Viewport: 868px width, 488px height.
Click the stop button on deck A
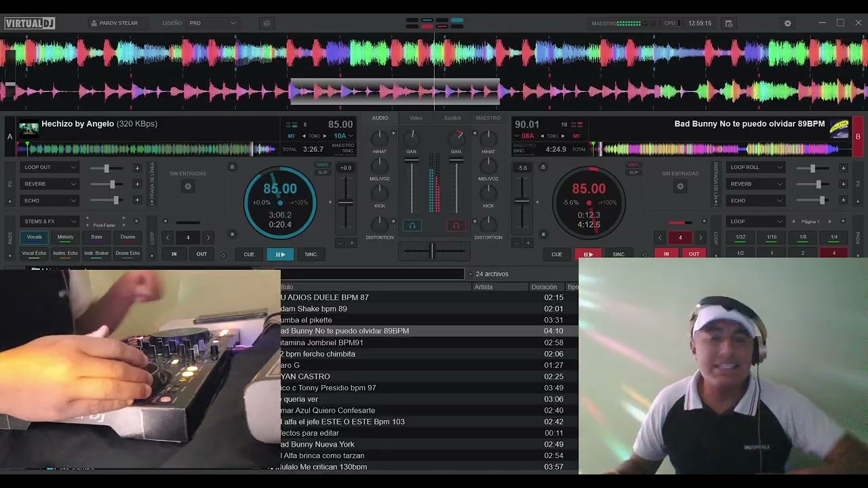pyautogui.click(x=232, y=235)
